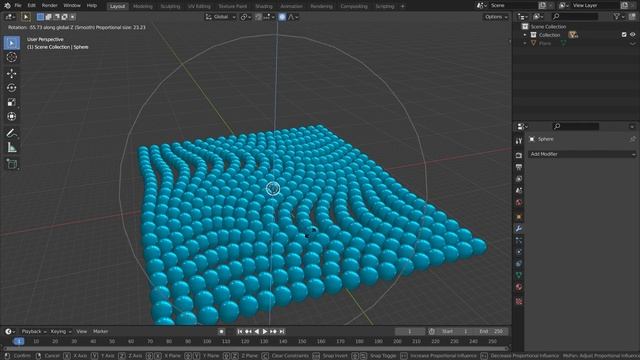Open Render properties tab
The height and width of the screenshot is (360, 640).
pyautogui.click(x=519, y=156)
